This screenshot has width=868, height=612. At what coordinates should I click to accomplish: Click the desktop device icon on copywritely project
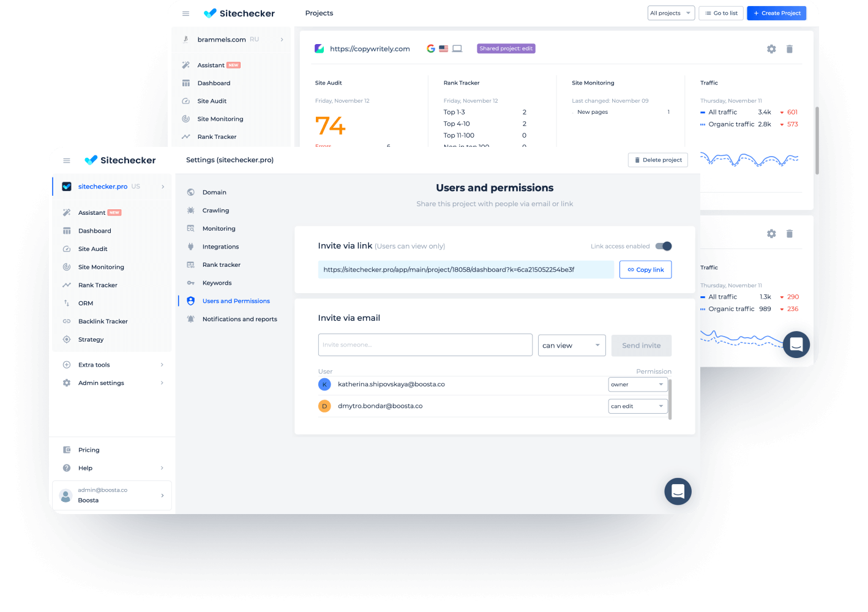coord(457,49)
